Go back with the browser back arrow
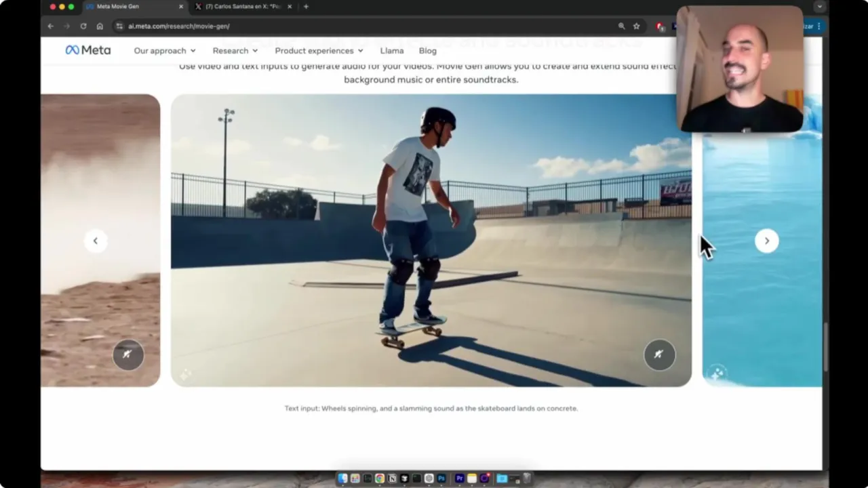868x488 pixels. click(50, 26)
